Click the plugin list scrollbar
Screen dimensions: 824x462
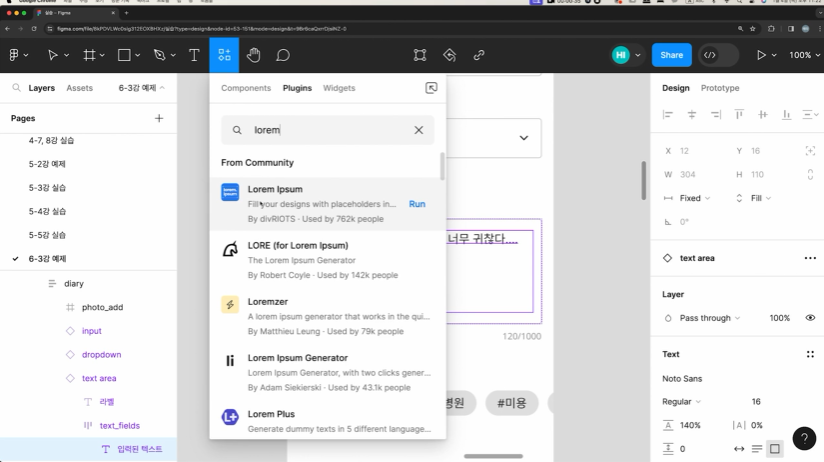coord(442,166)
